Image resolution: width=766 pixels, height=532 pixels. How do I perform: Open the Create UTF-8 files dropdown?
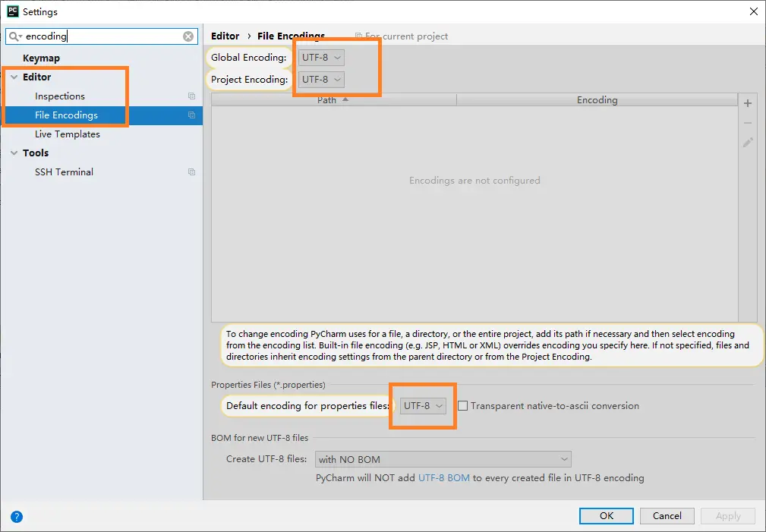(x=443, y=459)
